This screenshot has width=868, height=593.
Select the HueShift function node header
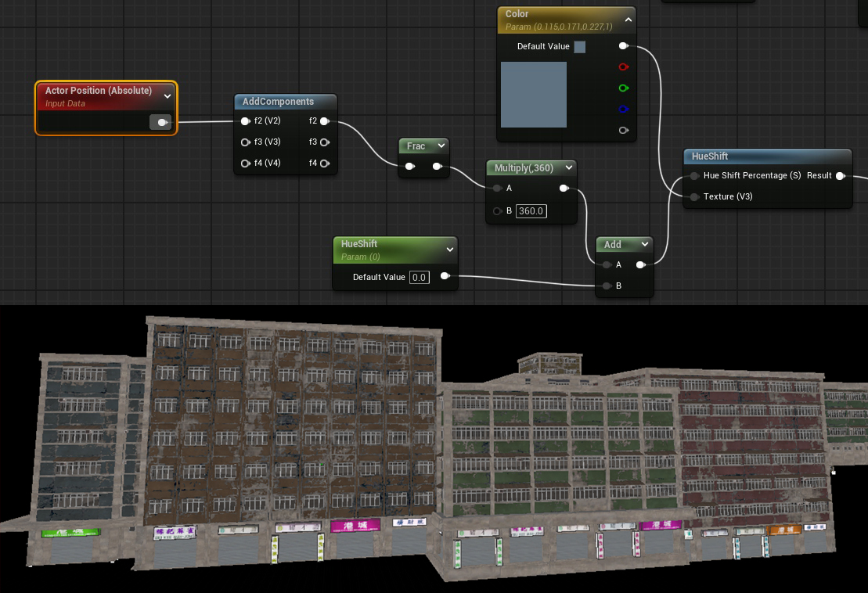point(751,156)
